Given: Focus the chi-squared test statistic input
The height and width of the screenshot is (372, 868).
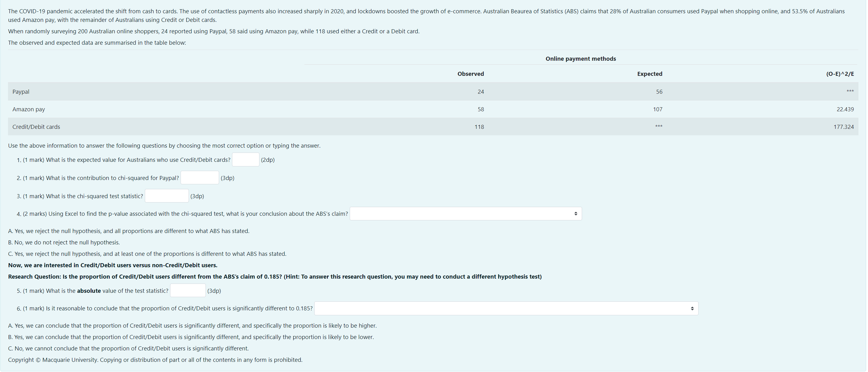Looking at the screenshot, I should point(166,196).
